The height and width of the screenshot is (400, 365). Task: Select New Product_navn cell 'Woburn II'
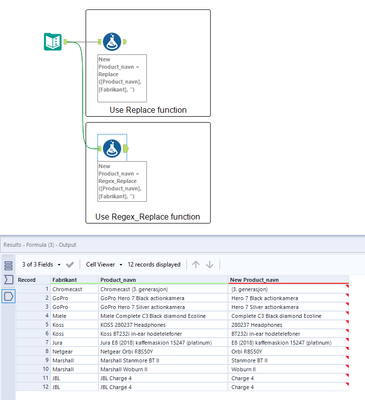288,369
